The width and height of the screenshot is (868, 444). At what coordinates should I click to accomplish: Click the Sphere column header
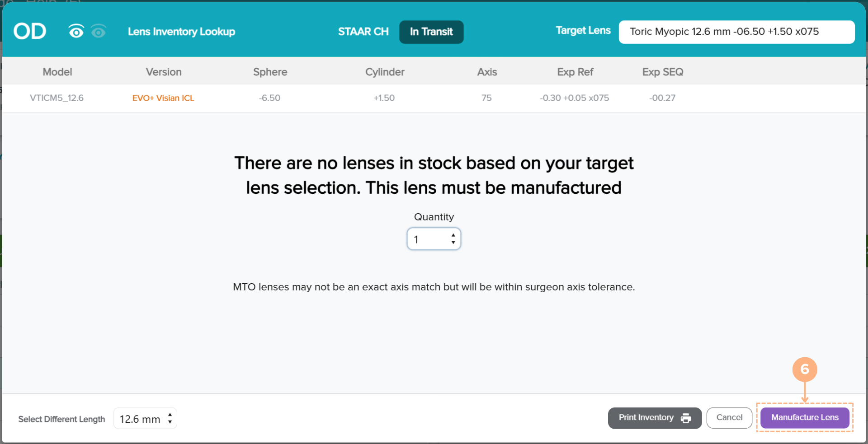270,72
